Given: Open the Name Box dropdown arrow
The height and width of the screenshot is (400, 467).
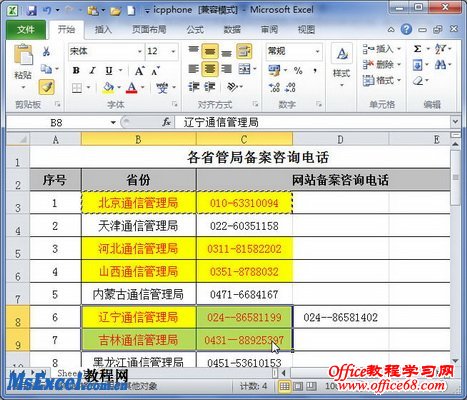Looking at the screenshot, I should pyautogui.click(x=113, y=123).
